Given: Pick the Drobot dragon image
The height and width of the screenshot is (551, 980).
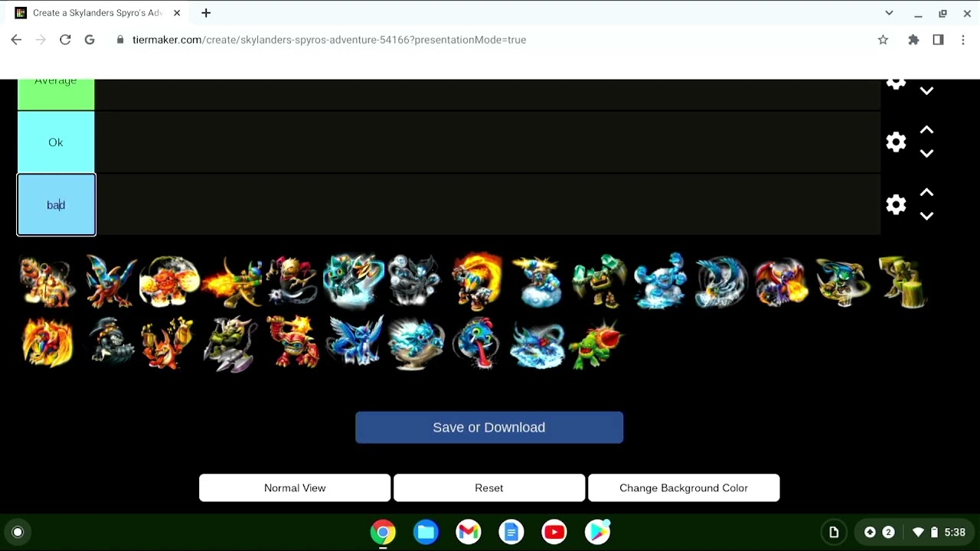Looking at the screenshot, I should click(x=109, y=282).
